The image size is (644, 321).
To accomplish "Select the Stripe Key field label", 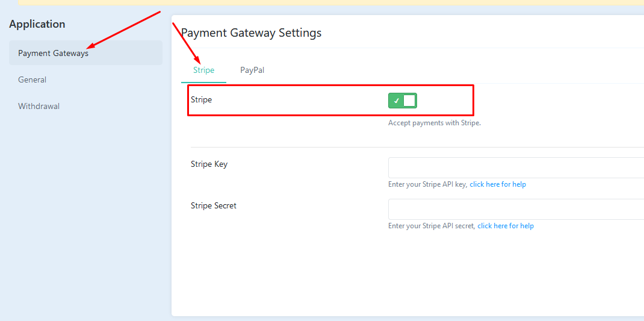I will tap(209, 164).
